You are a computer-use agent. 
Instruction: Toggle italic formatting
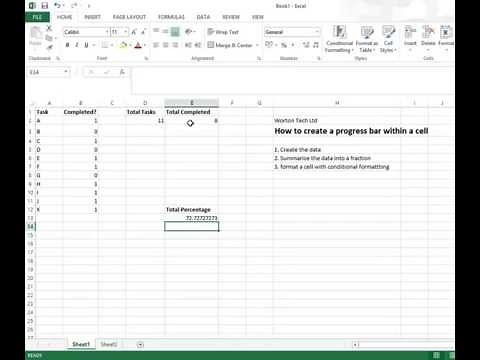[77, 45]
